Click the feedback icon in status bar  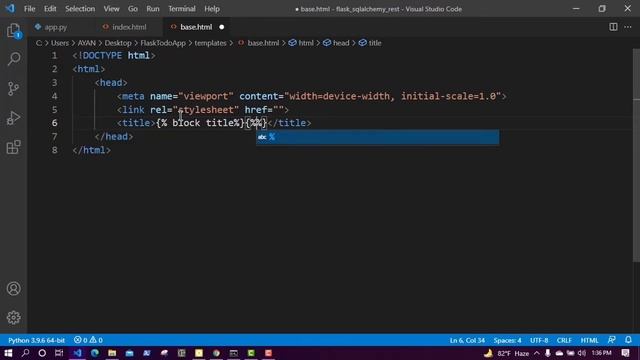pos(611,340)
